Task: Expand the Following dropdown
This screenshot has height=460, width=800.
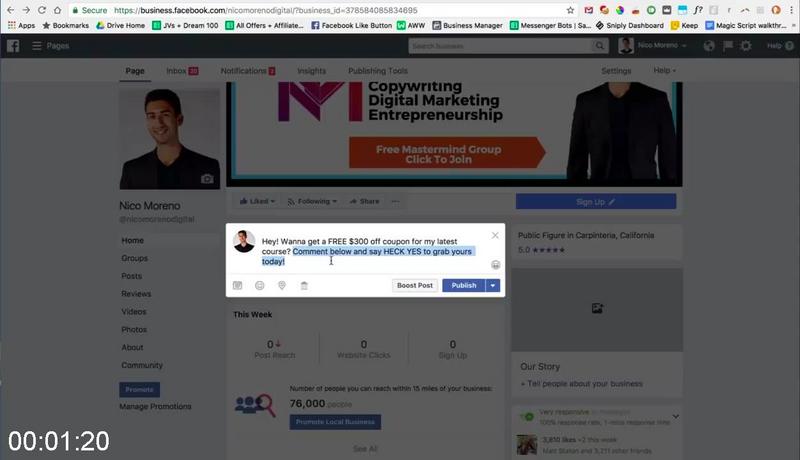Action: click(x=312, y=201)
